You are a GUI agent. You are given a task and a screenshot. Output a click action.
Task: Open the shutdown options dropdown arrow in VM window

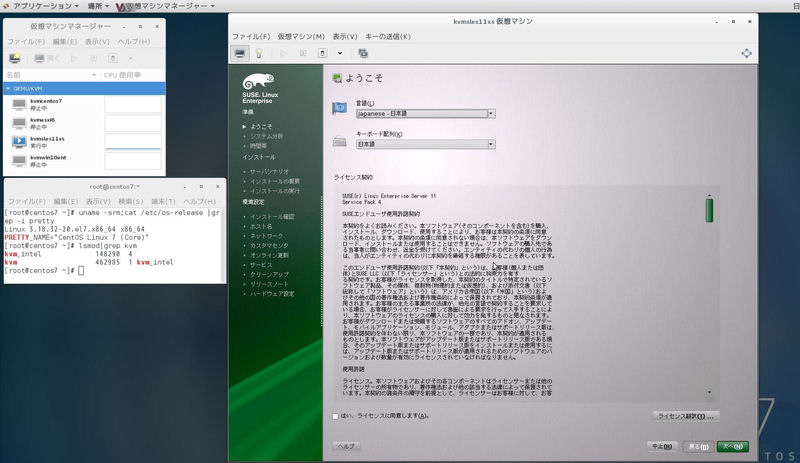tap(340, 53)
